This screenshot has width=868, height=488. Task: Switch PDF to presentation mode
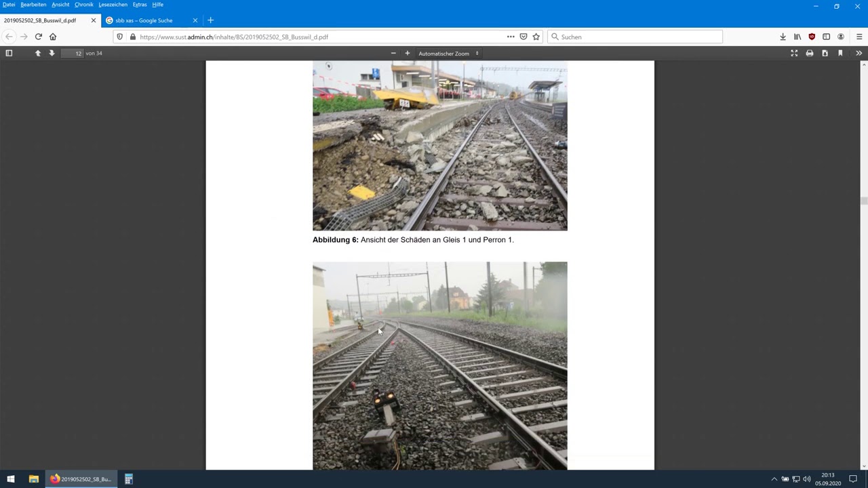794,53
